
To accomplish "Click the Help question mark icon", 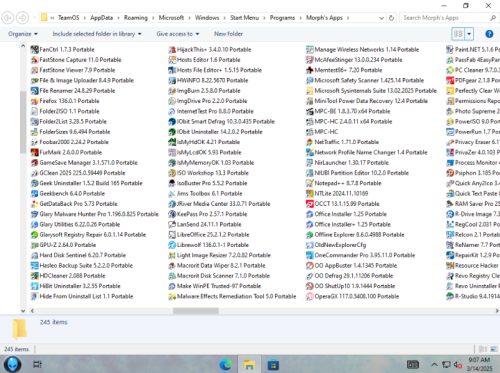I will tap(489, 34).
